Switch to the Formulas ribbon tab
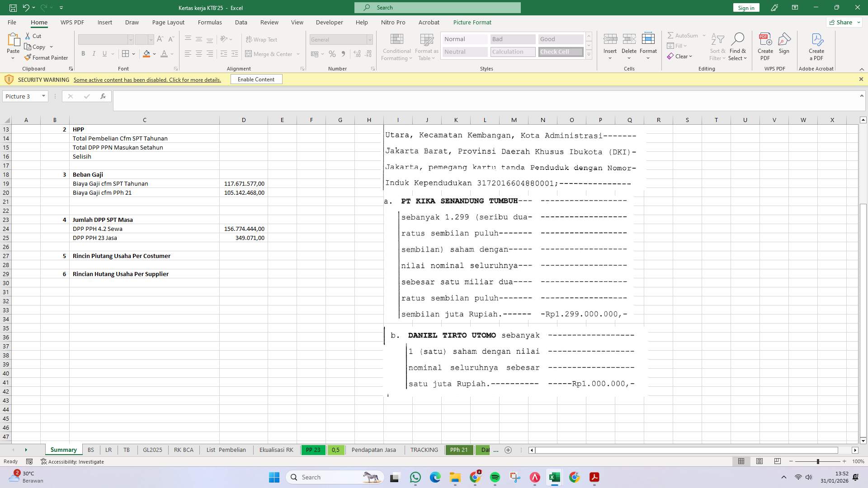The height and width of the screenshot is (488, 868). (x=210, y=22)
